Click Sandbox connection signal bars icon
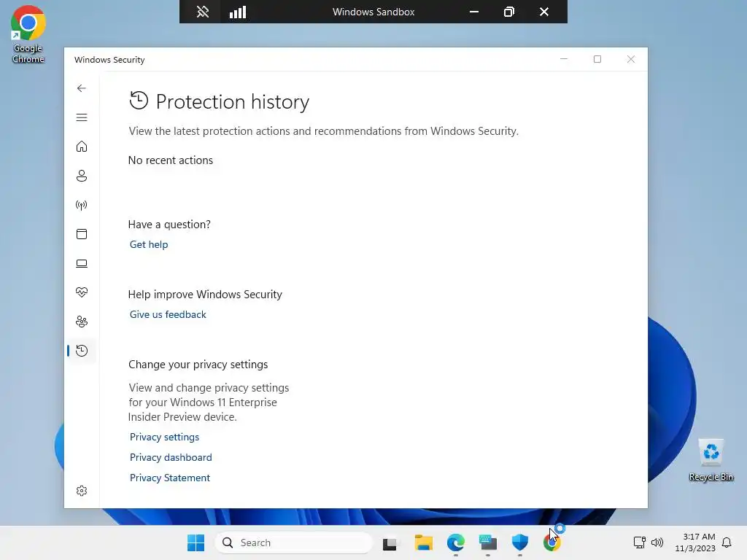The height and width of the screenshot is (560, 747). pos(238,12)
